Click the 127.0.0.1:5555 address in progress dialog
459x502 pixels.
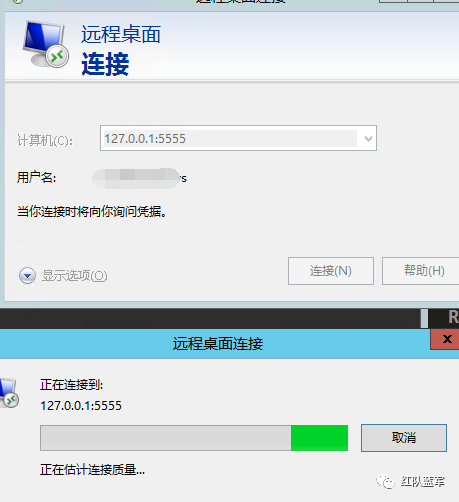coord(81,406)
